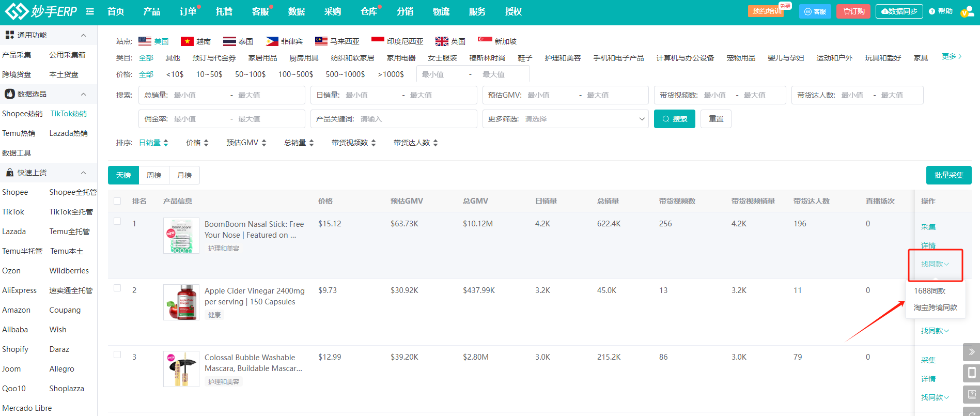Select the 马来西亚 flag site

337,41
